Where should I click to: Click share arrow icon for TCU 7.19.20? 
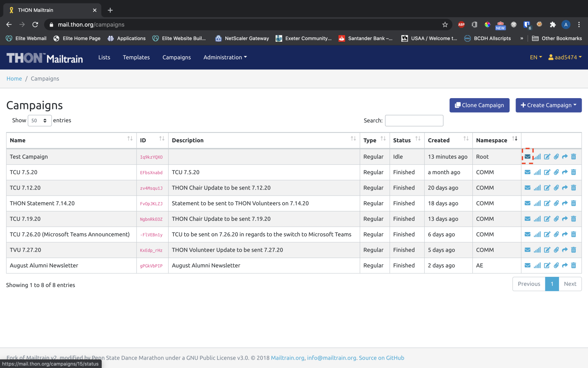pyautogui.click(x=565, y=219)
